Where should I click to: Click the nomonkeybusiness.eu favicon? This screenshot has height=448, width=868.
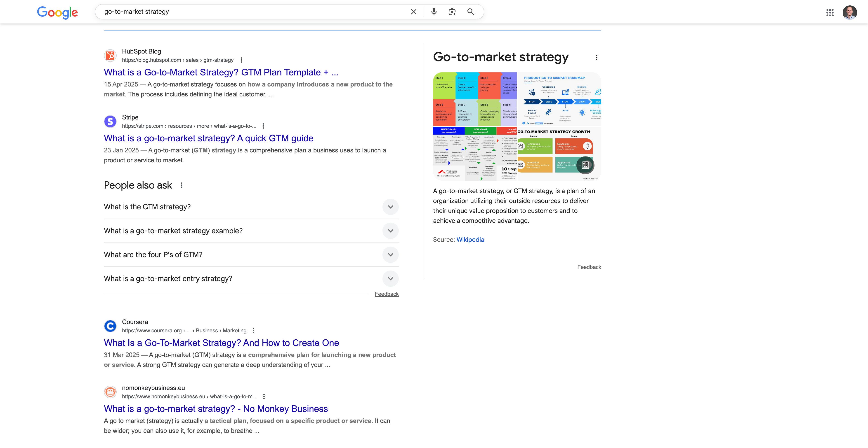[x=110, y=392]
